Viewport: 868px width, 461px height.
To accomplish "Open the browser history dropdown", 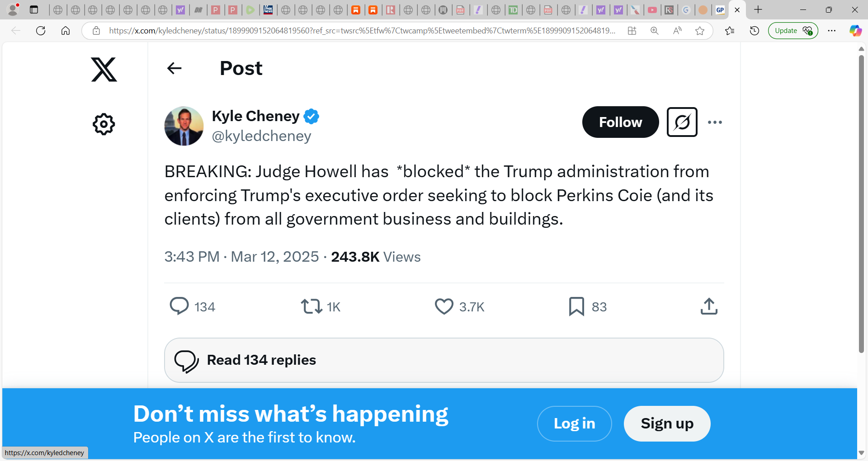I will click(754, 30).
